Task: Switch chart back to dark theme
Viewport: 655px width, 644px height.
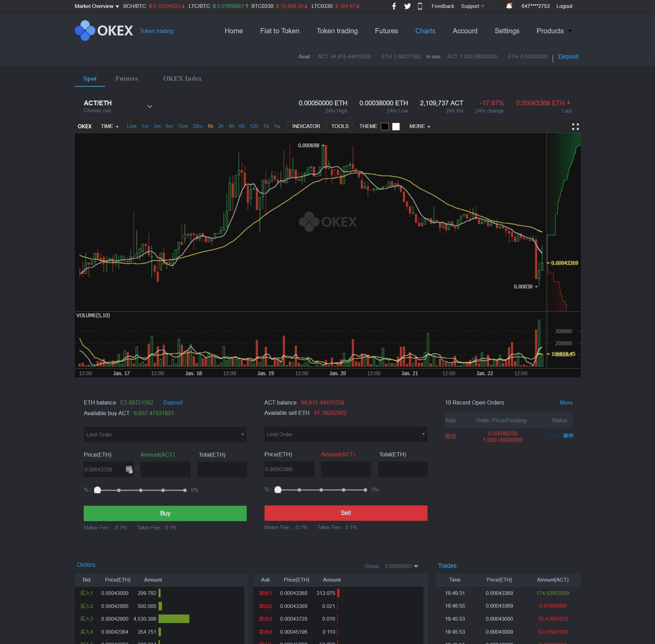Action: pyautogui.click(x=384, y=127)
